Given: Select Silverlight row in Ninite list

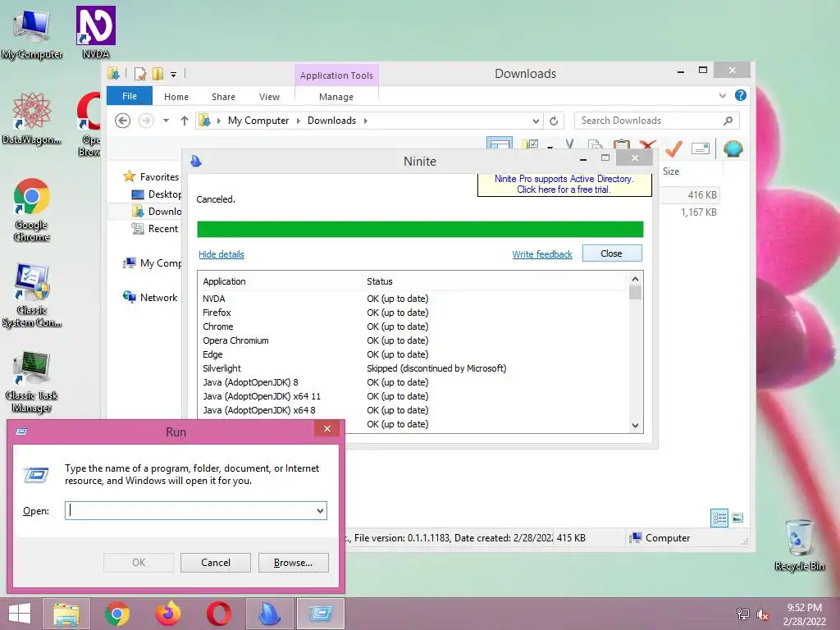Looking at the screenshot, I should pos(413,368).
